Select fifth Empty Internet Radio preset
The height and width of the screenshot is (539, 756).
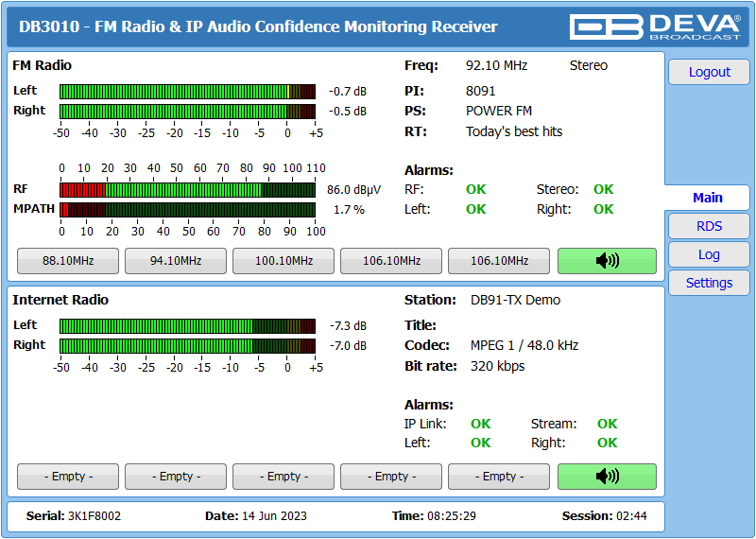pyautogui.click(x=499, y=477)
